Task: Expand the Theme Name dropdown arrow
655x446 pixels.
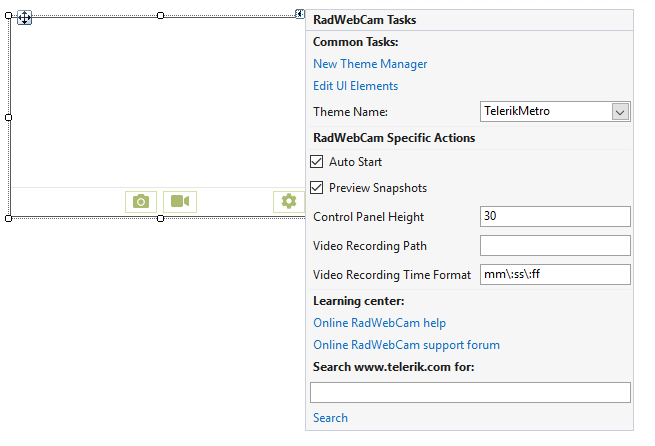Action: tap(620, 112)
